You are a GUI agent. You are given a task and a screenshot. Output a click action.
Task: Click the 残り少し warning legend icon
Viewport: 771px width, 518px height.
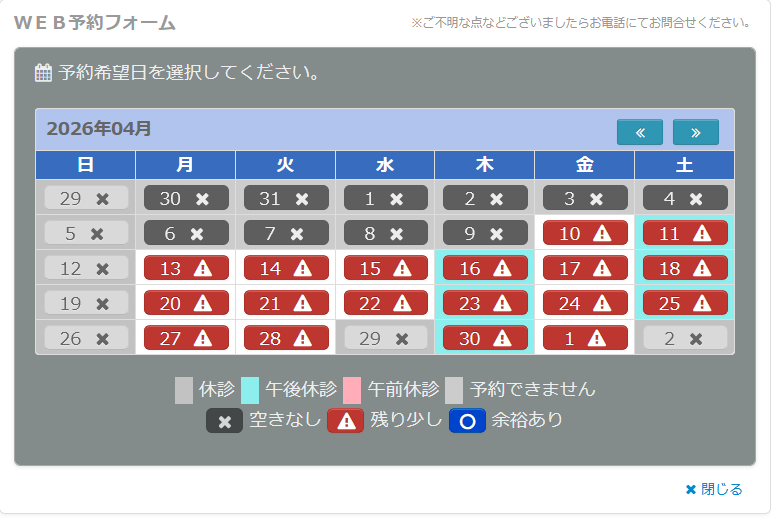pyautogui.click(x=346, y=421)
